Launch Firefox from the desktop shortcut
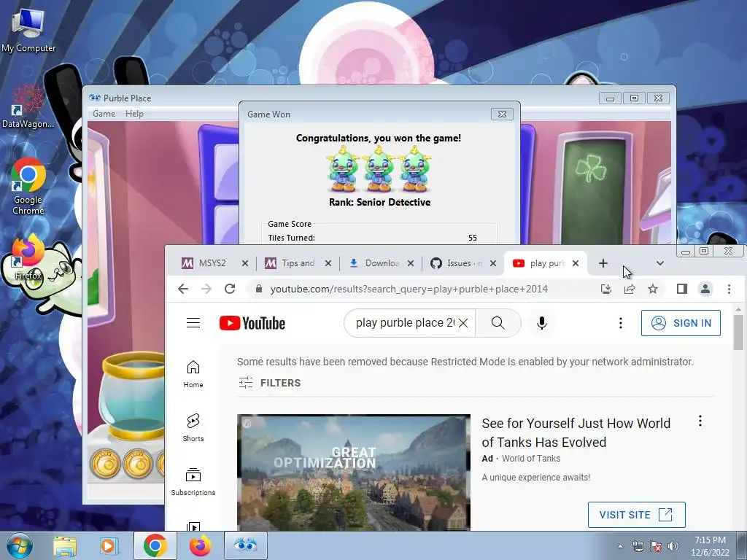The height and width of the screenshot is (560, 747). (x=28, y=257)
